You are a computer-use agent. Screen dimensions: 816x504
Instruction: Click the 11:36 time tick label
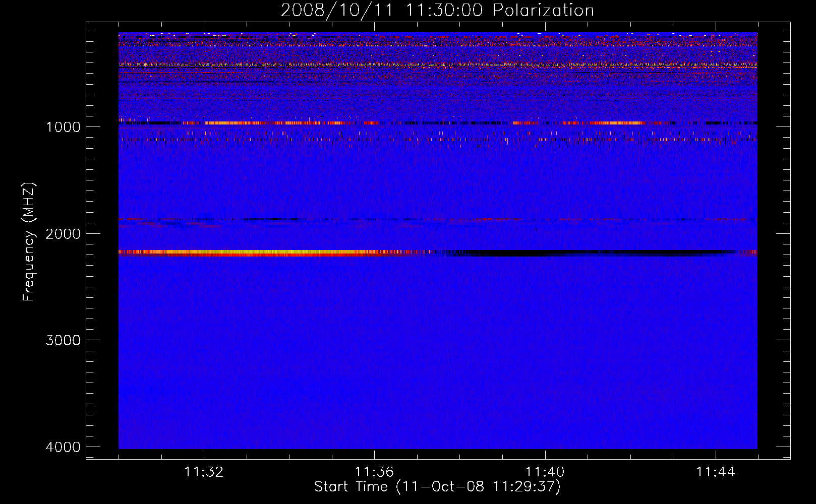(374, 472)
